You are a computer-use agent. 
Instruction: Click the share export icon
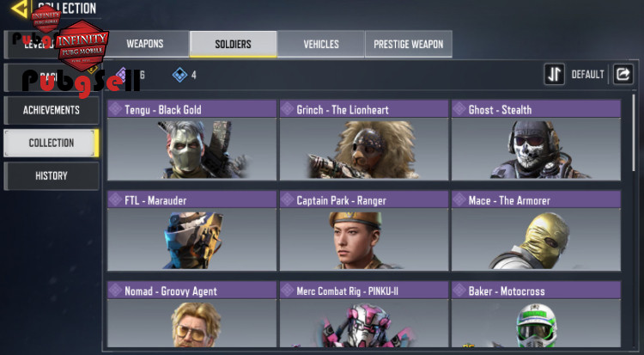point(623,74)
